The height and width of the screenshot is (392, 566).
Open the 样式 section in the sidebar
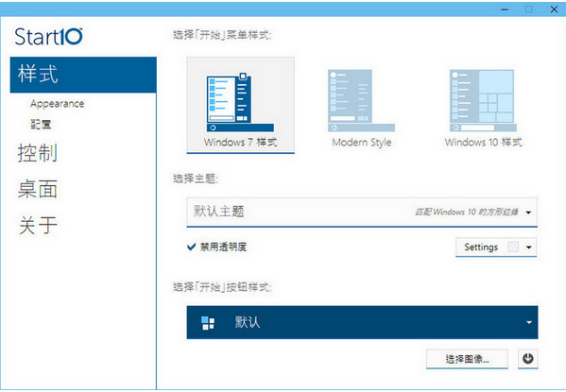coord(83,75)
